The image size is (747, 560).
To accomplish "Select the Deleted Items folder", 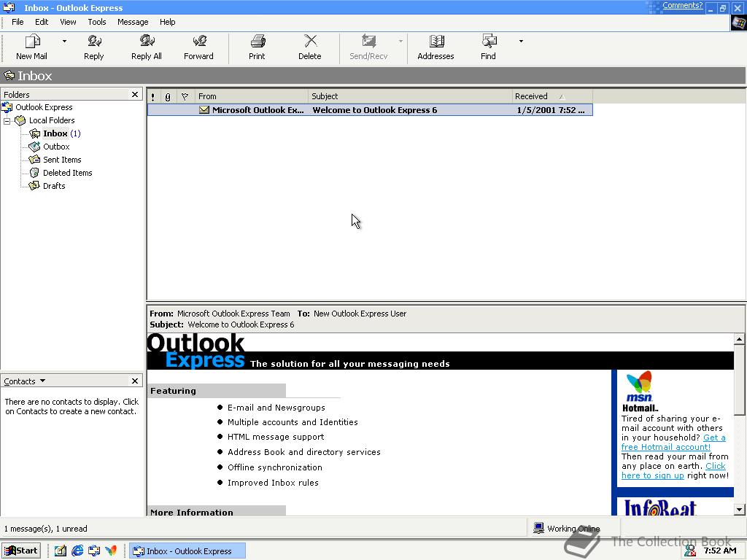I will pos(67,173).
